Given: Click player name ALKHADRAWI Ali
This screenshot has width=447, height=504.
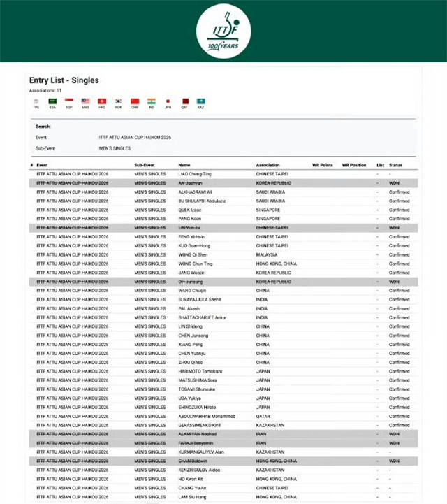Looking at the screenshot, I should coord(196,192).
